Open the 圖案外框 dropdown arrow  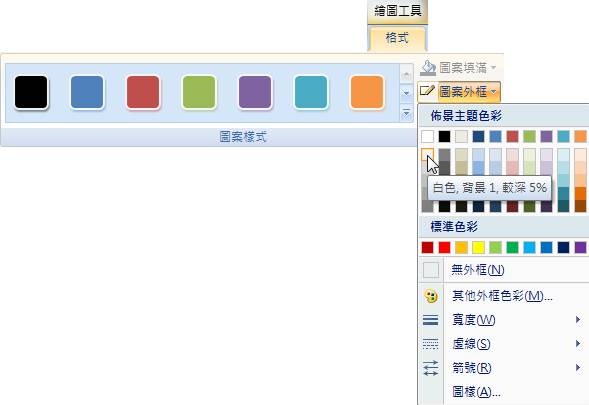click(494, 91)
